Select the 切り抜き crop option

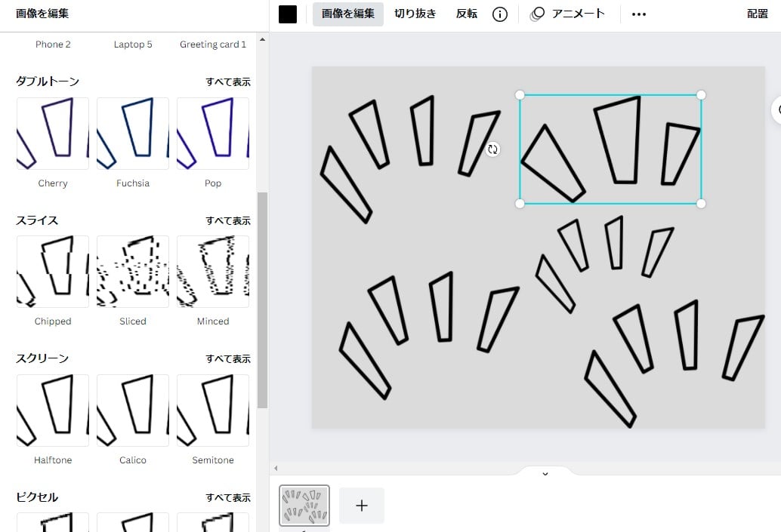pyautogui.click(x=415, y=14)
